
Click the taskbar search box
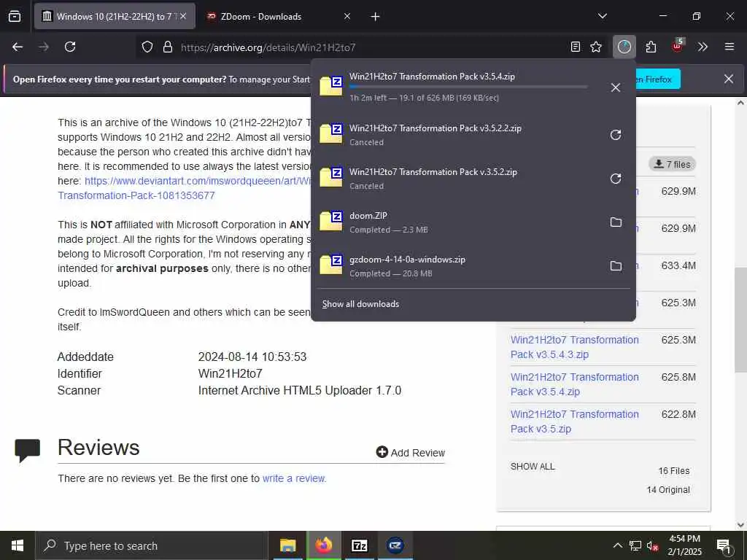152,545
